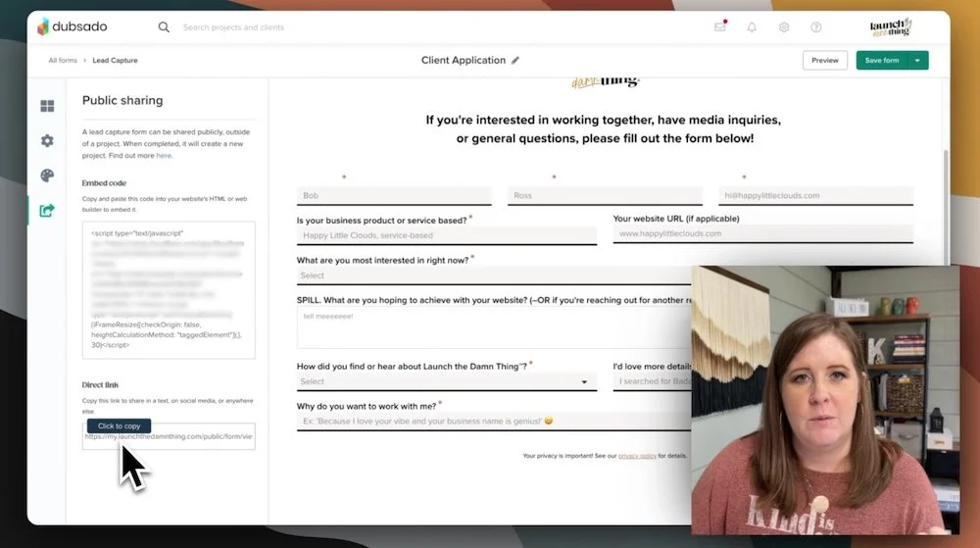Follow the 'here' link in Public sharing
Screen dimensions: 980x548
163,156
